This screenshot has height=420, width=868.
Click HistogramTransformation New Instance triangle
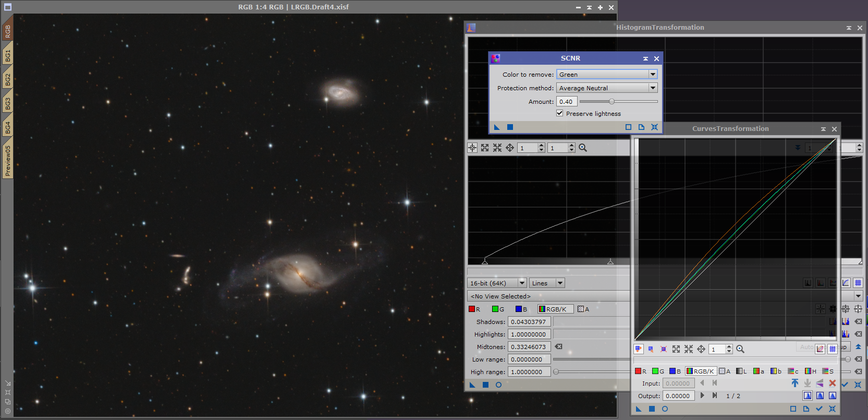click(472, 385)
